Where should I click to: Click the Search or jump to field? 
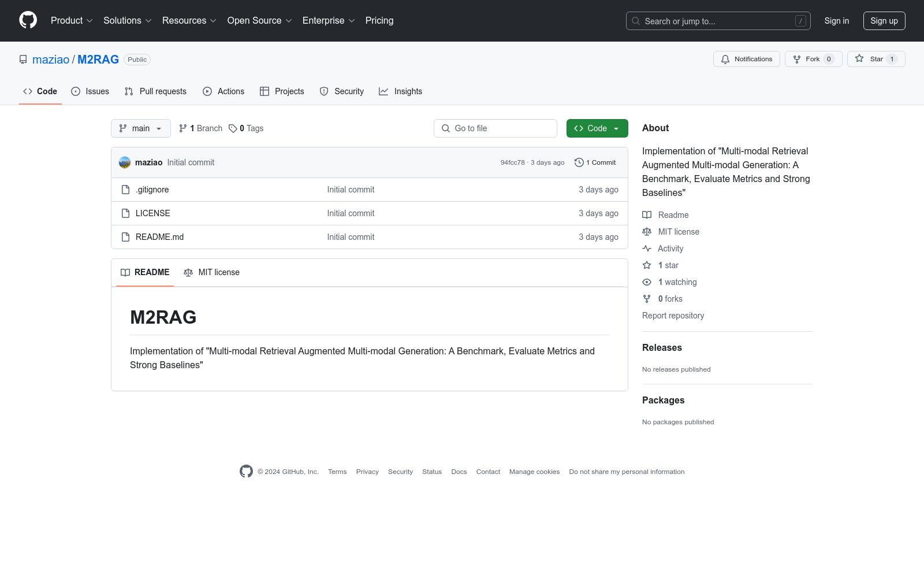tap(718, 21)
